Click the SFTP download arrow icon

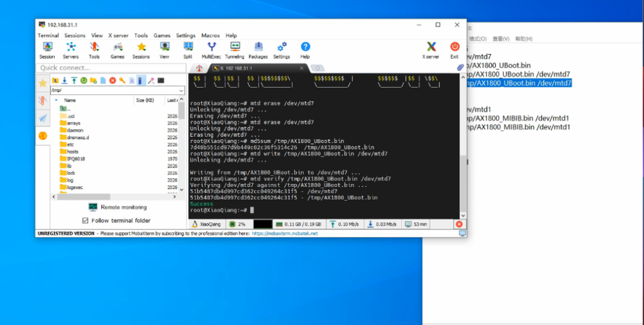pyautogui.click(x=65, y=80)
